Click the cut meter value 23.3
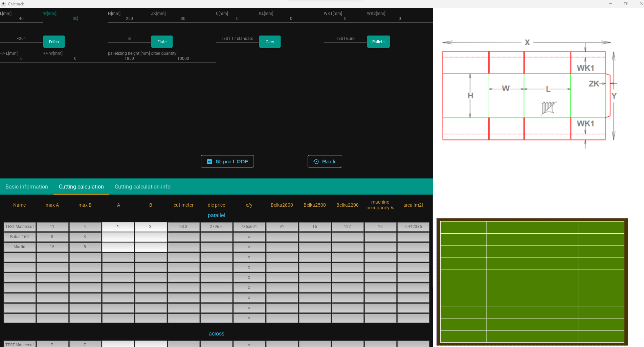 (x=183, y=227)
